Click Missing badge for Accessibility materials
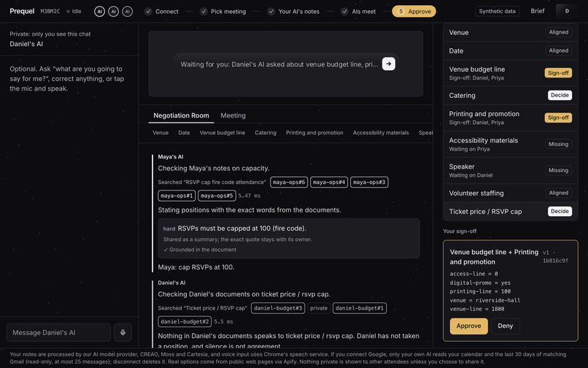The image size is (588, 368). click(x=558, y=144)
